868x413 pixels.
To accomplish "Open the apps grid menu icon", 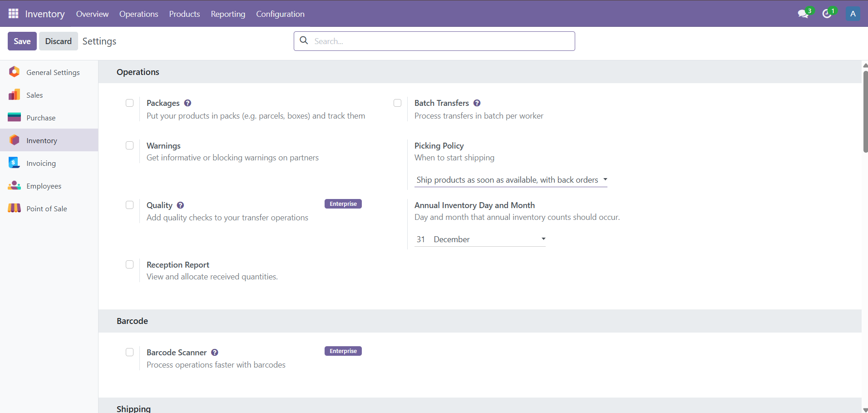I will [13, 14].
